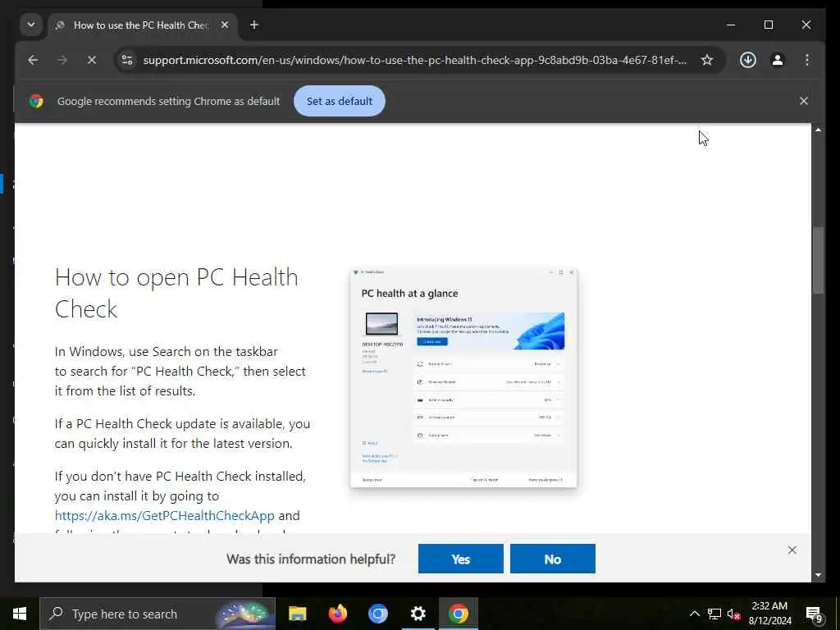This screenshot has width=840, height=630.
Task: Click the muted volume tray icon
Action: coord(733,614)
